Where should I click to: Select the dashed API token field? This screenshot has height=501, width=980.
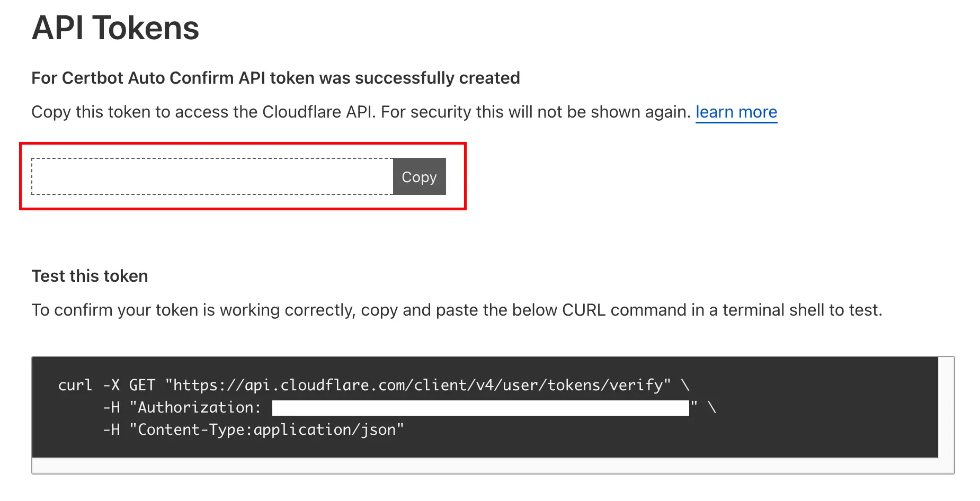212,176
